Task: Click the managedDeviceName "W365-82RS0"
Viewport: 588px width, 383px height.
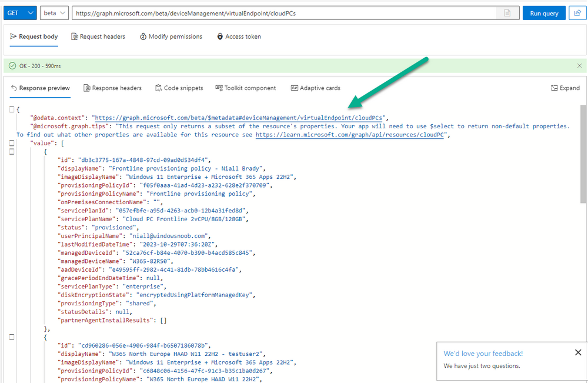Action: click(149, 261)
